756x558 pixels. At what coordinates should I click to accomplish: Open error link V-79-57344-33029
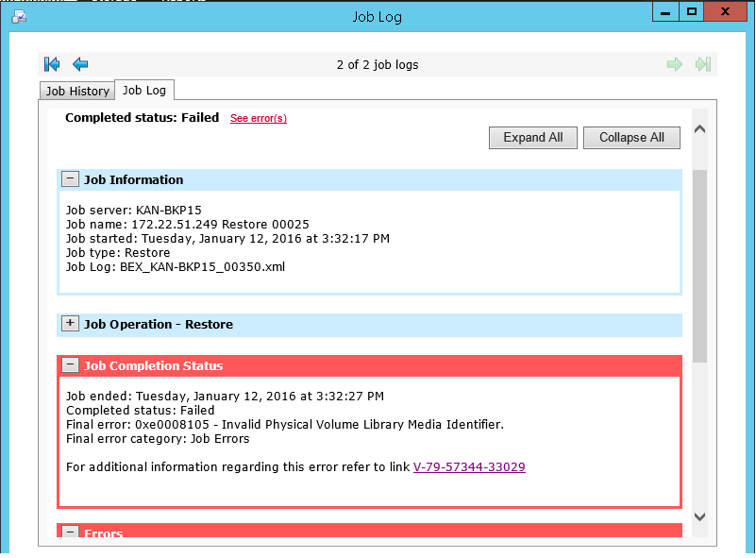coord(469,466)
